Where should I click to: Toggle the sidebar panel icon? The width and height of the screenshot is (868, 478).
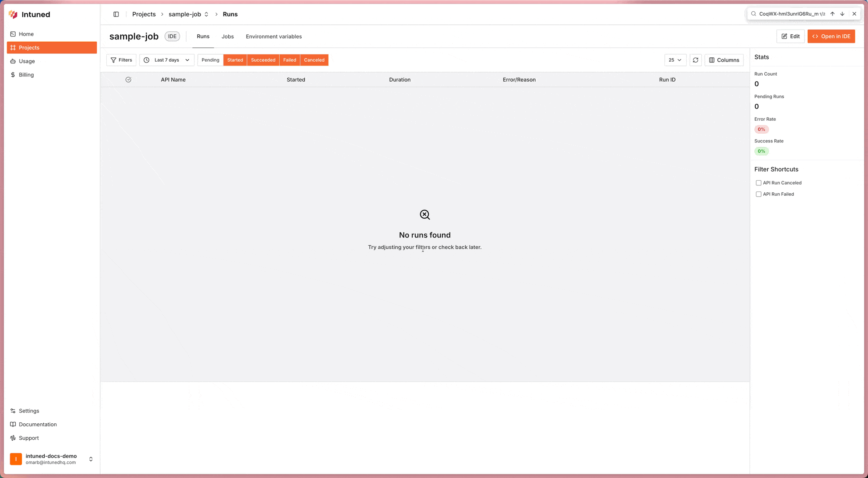pyautogui.click(x=116, y=14)
